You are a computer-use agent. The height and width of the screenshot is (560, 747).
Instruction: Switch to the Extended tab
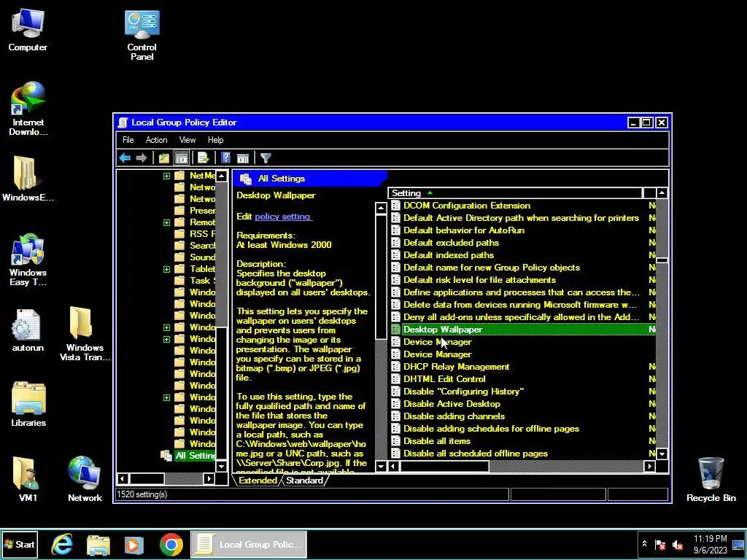click(258, 481)
